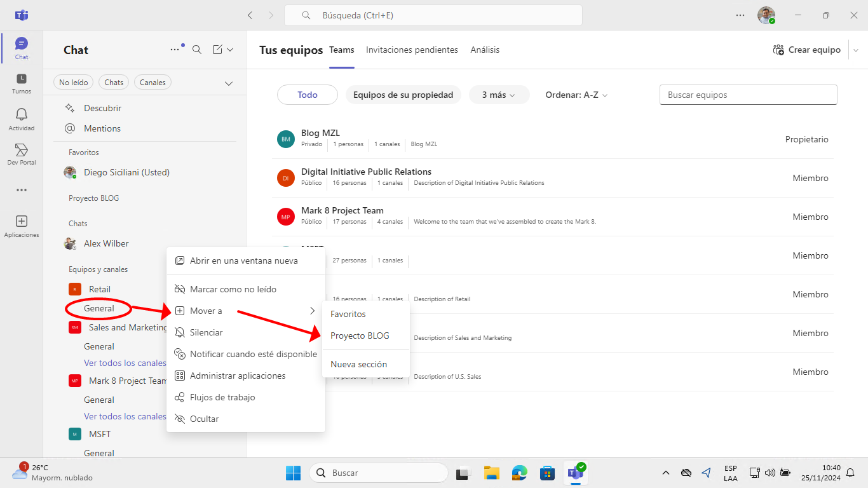
Task: Click the Windows taskbar Buscar box
Action: 379,473
